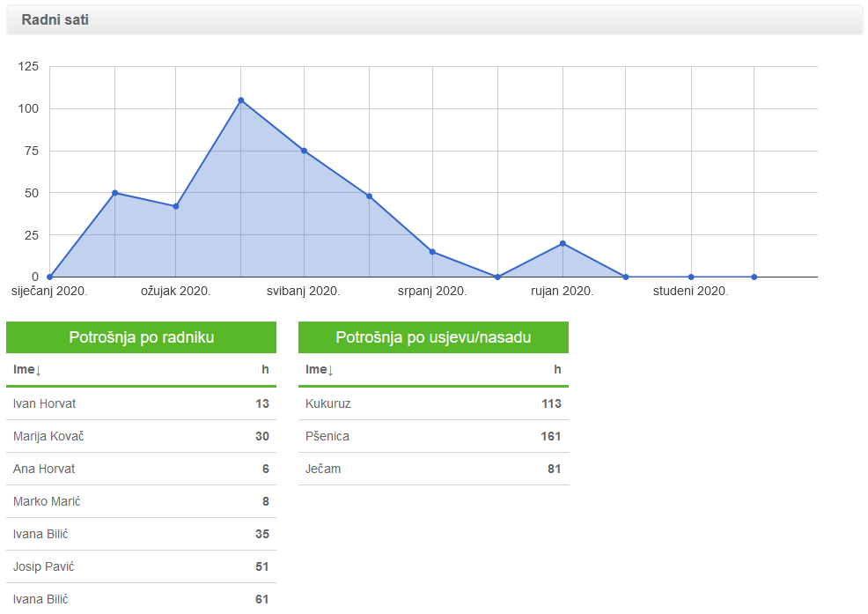Image resolution: width=868 pixels, height=614 pixels.
Task: Click the Potrošnja po usjevu/nasadu header
Action: pos(433,337)
